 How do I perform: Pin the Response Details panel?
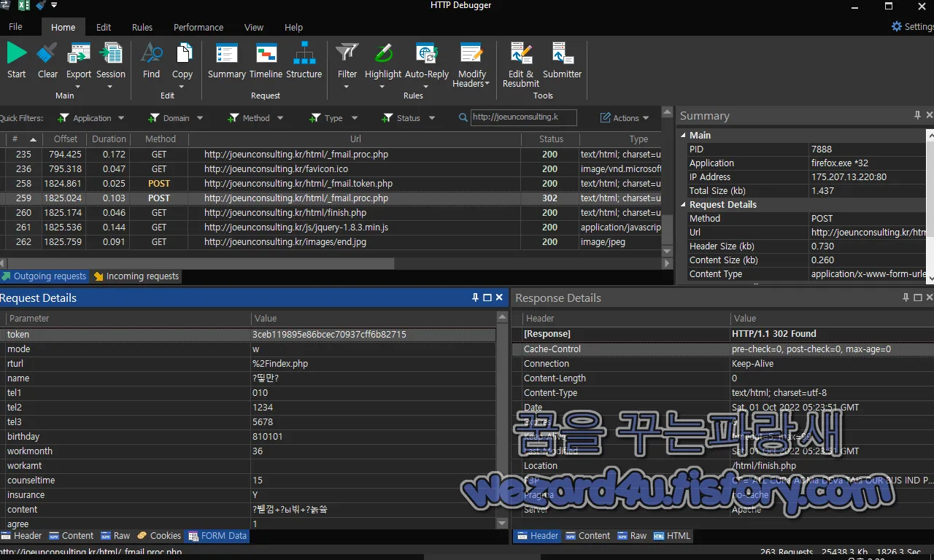906,297
